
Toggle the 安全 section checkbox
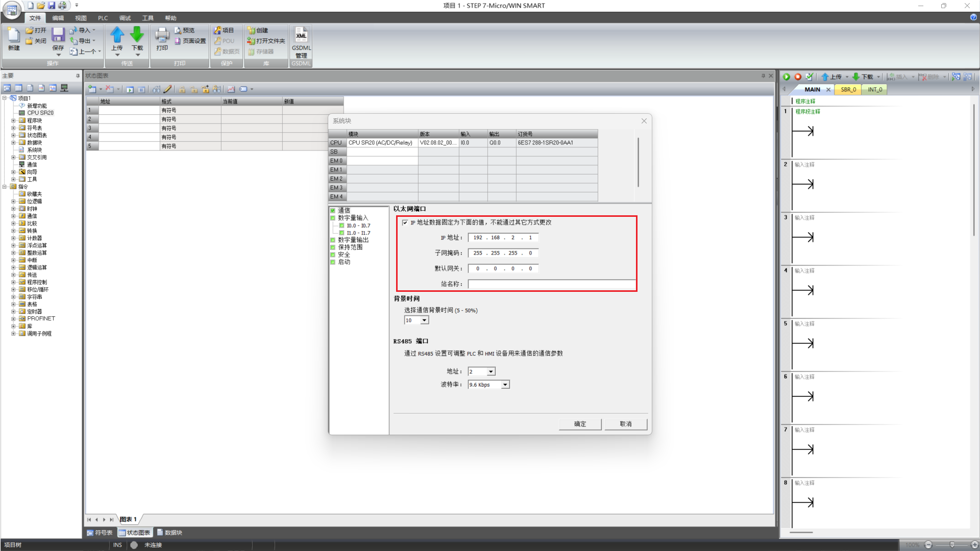click(x=333, y=255)
